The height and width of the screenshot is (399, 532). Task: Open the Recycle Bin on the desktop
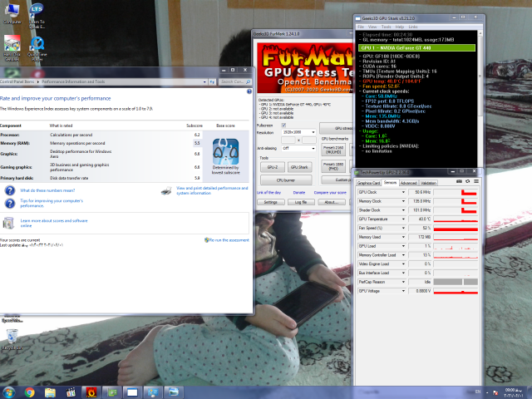coord(12,336)
